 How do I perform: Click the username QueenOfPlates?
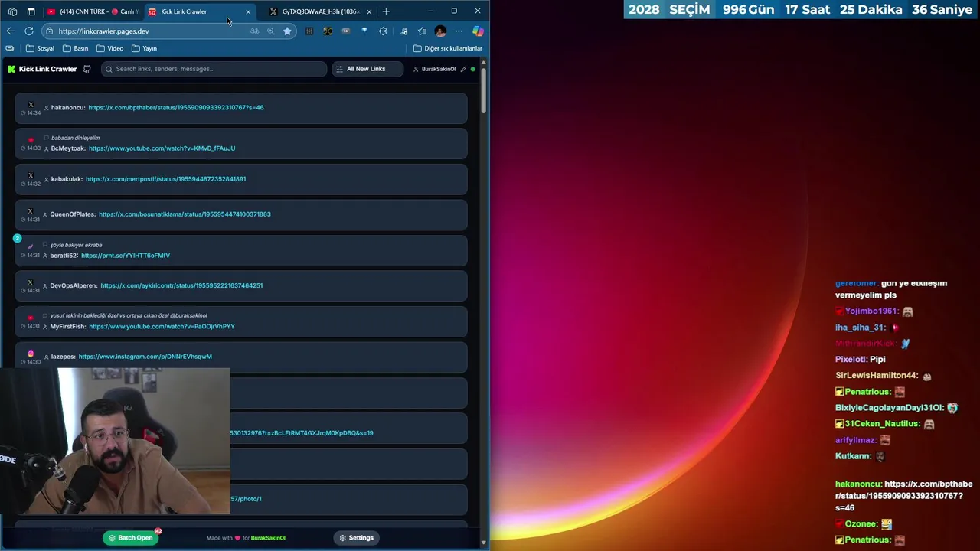(x=73, y=214)
